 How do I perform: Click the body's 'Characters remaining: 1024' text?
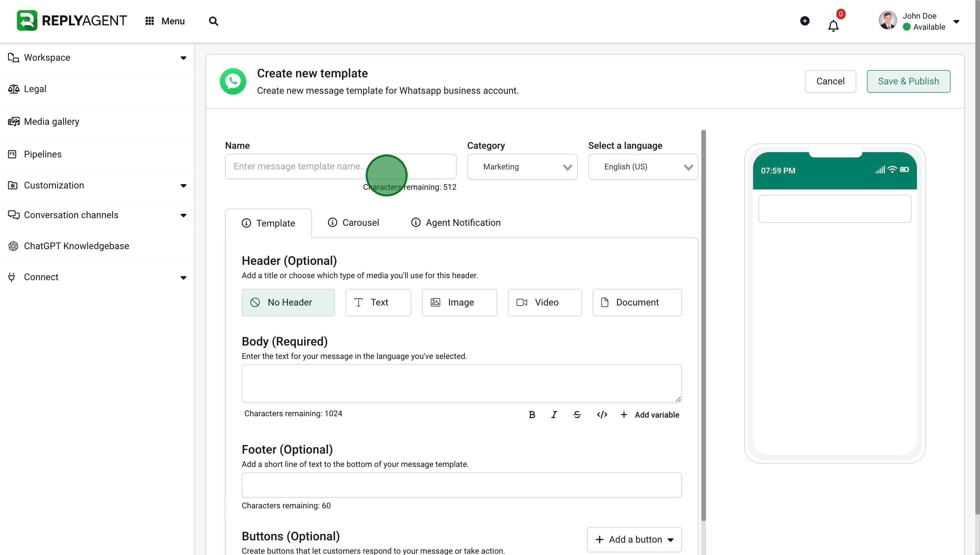point(293,414)
